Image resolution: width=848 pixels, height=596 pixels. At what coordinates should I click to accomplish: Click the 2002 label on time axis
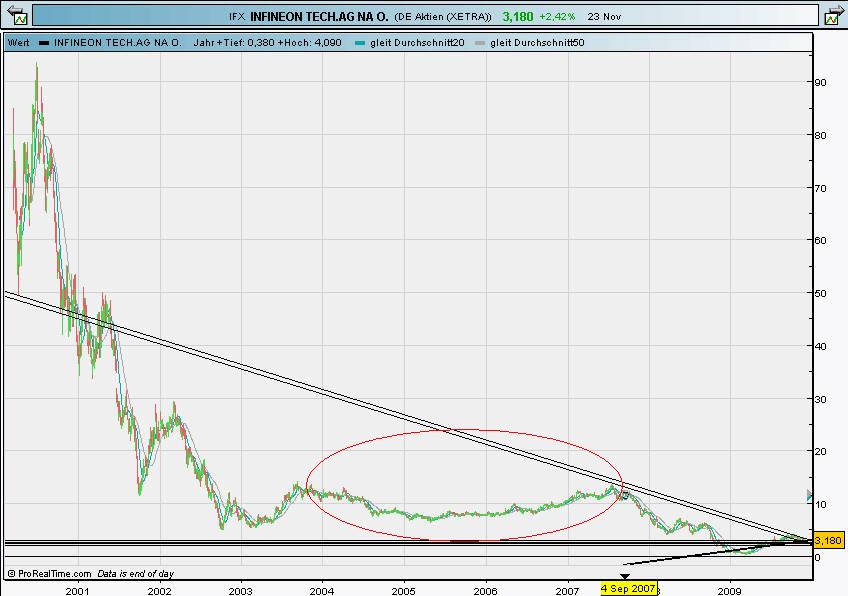pos(159,591)
